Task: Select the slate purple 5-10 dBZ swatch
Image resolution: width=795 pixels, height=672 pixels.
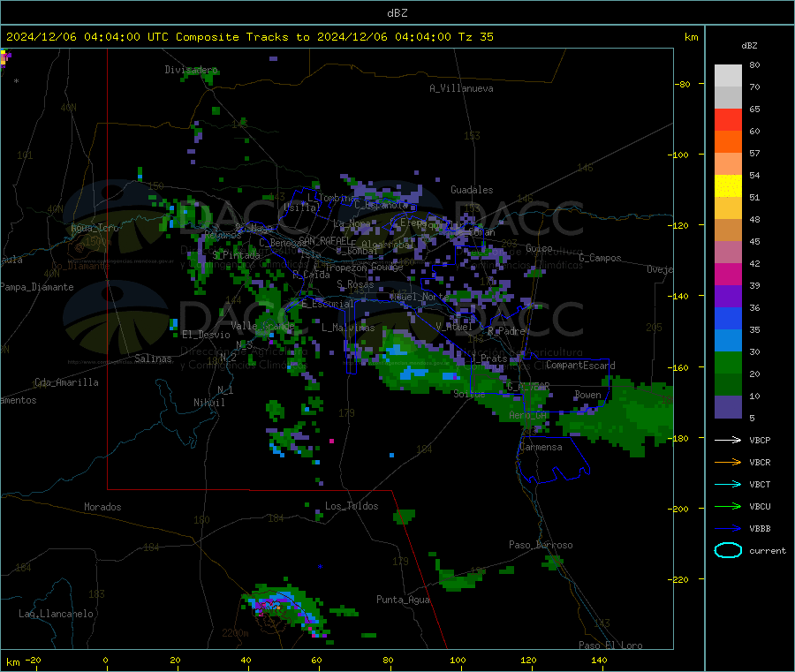Action: point(728,407)
